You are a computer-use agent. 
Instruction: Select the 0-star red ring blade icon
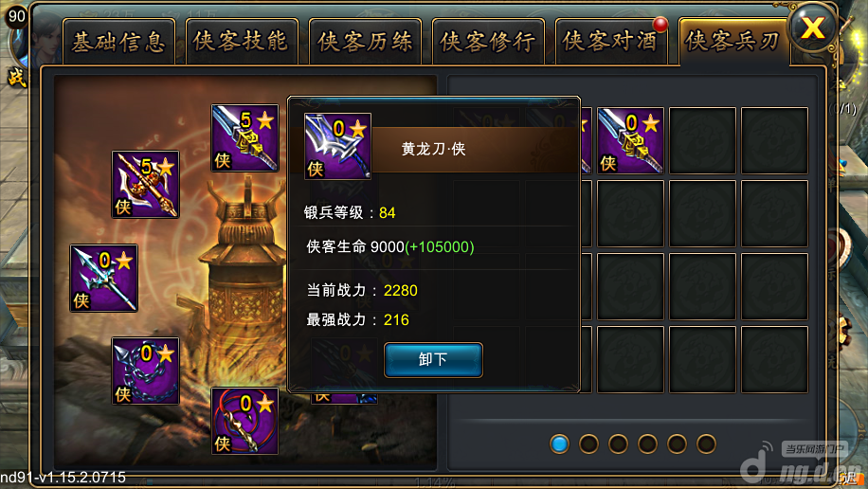pyautogui.click(x=244, y=421)
